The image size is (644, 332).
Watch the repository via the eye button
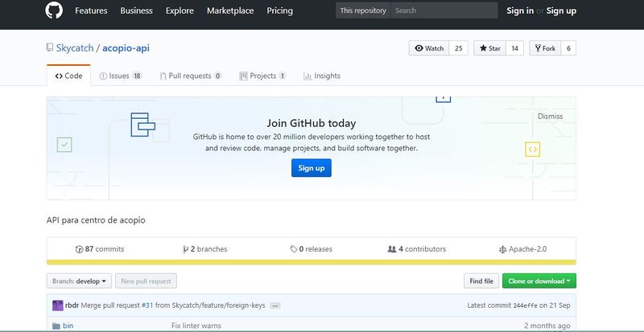(x=429, y=48)
